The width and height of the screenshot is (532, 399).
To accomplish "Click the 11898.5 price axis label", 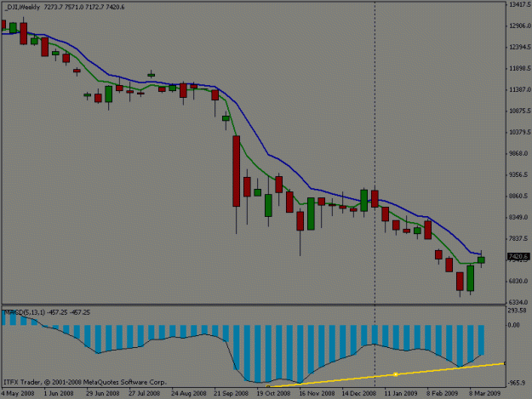I will [519, 68].
